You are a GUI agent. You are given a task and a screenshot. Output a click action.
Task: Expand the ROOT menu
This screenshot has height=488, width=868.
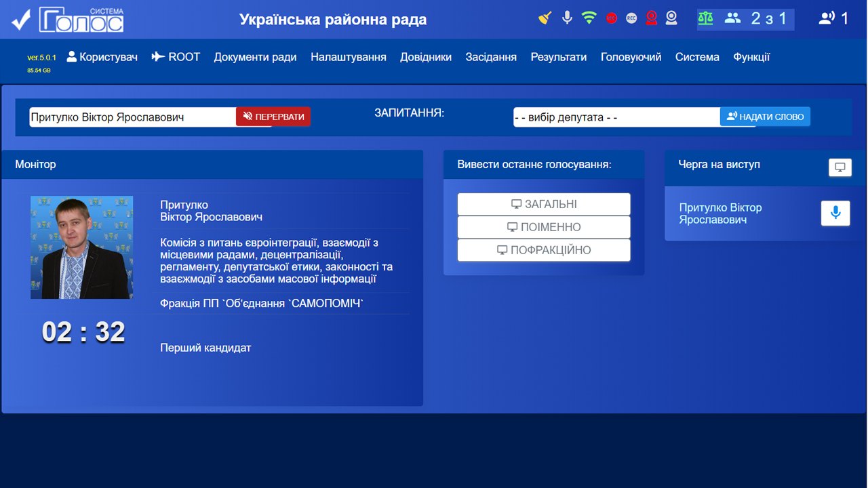(176, 57)
